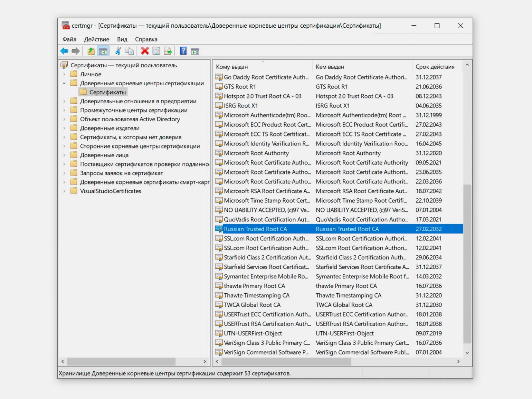Image resolution: width=532 pixels, height=399 pixels.
Task: Click the Hotspot 2.0 Trust Root certificate icon
Action: click(219, 96)
